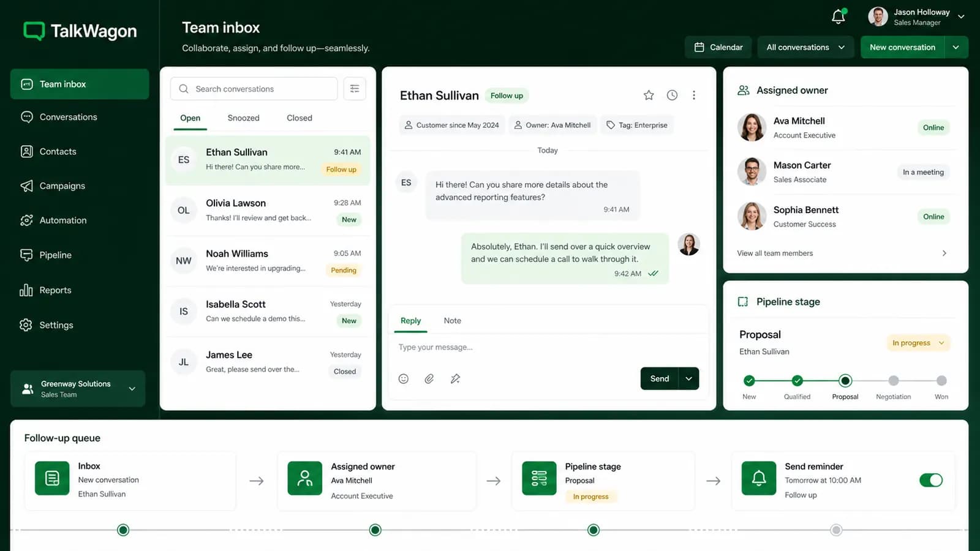Viewport: 980px width, 551px height.
Task: Switch to the Open tab
Action: (190, 118)
